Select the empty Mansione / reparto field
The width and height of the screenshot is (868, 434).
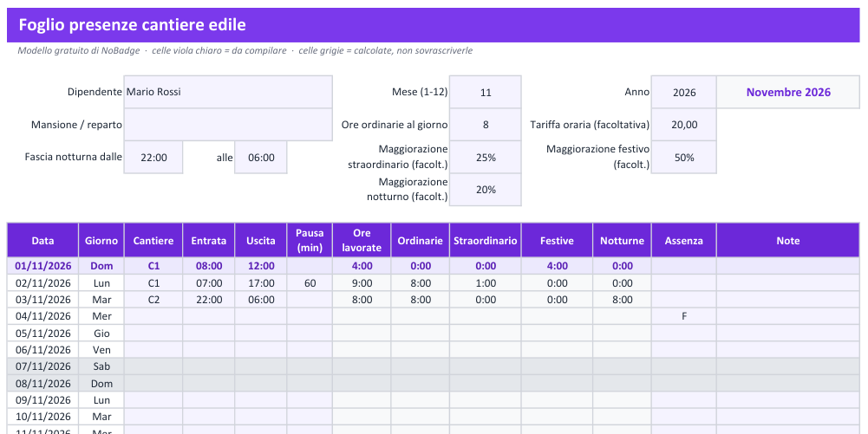[228, 125]
